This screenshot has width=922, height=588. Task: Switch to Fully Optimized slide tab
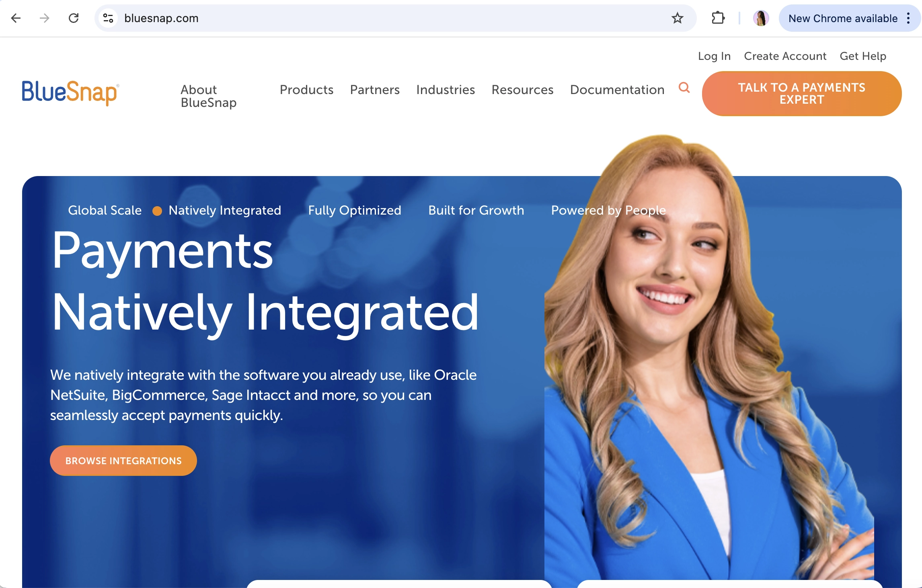point(355,210)
